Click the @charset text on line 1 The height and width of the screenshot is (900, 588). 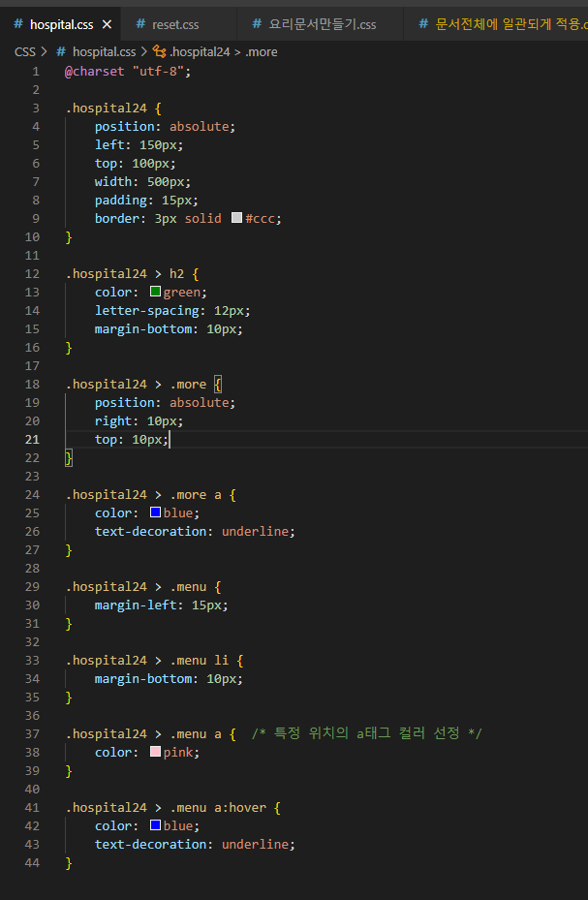(94, 71)
